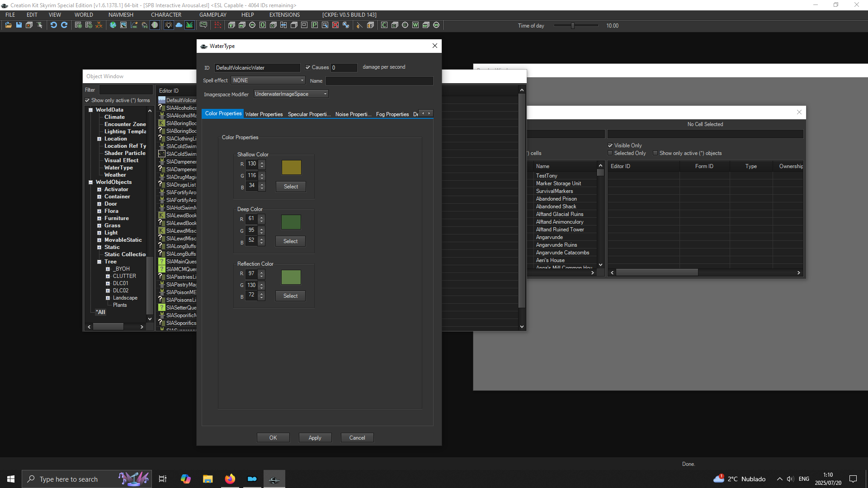Open the Imagespace Modifier dropdown
The image size is (868, 488).
tap(291, 94)
